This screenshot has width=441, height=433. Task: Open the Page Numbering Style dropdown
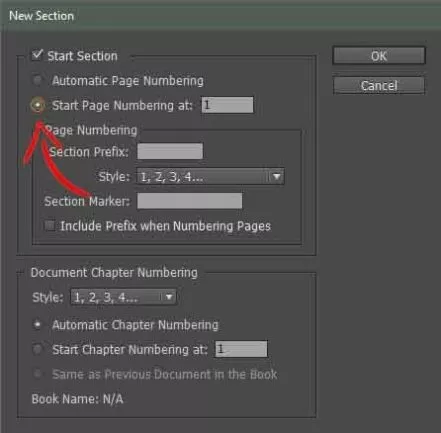click(x=210, y=177)
